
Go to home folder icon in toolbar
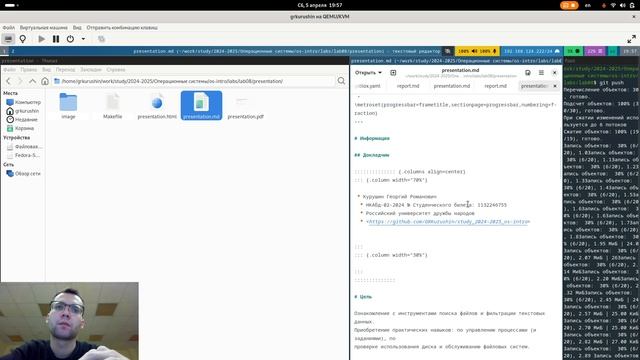[x=44, y=81]
